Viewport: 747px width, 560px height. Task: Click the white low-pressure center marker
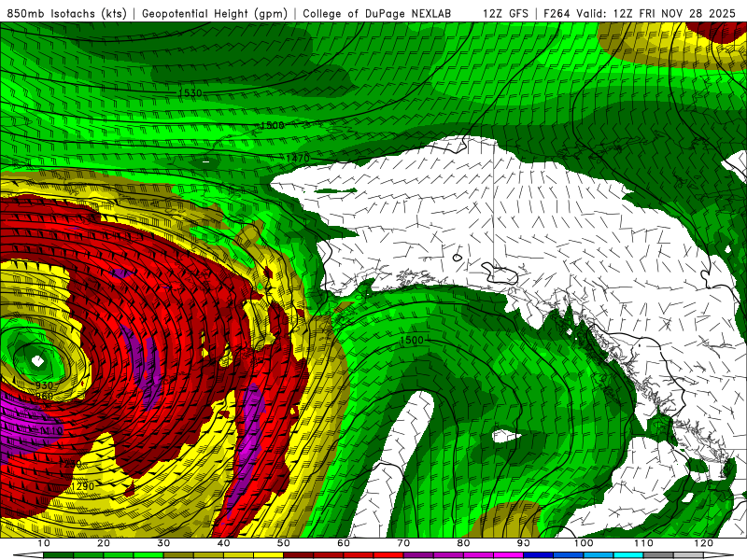click(x=37, y=361)
